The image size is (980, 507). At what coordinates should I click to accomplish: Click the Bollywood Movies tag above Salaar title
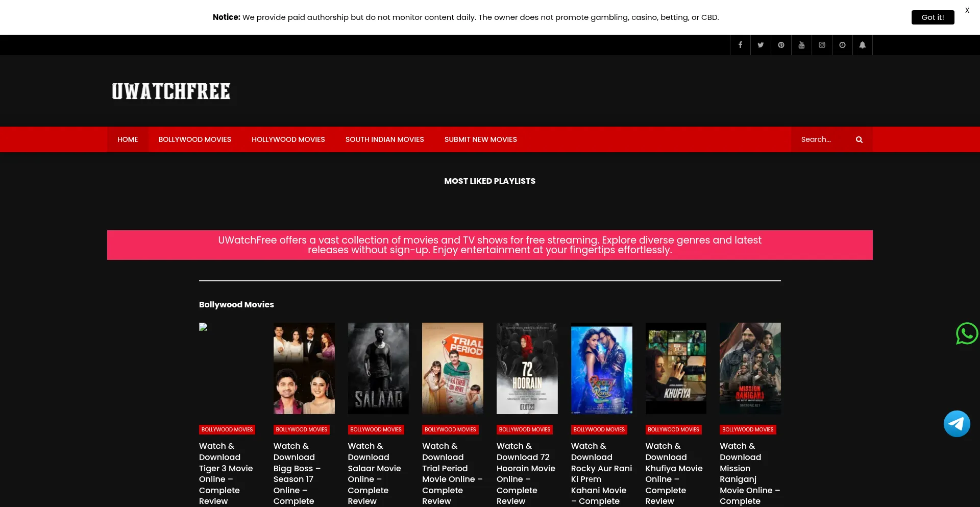pos(376,430)
